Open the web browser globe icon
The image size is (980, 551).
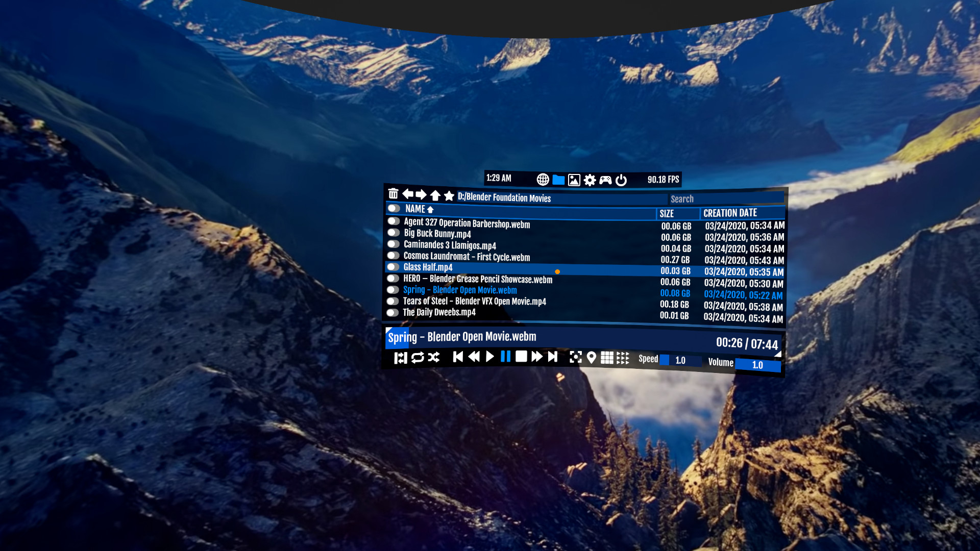[543, 180]
